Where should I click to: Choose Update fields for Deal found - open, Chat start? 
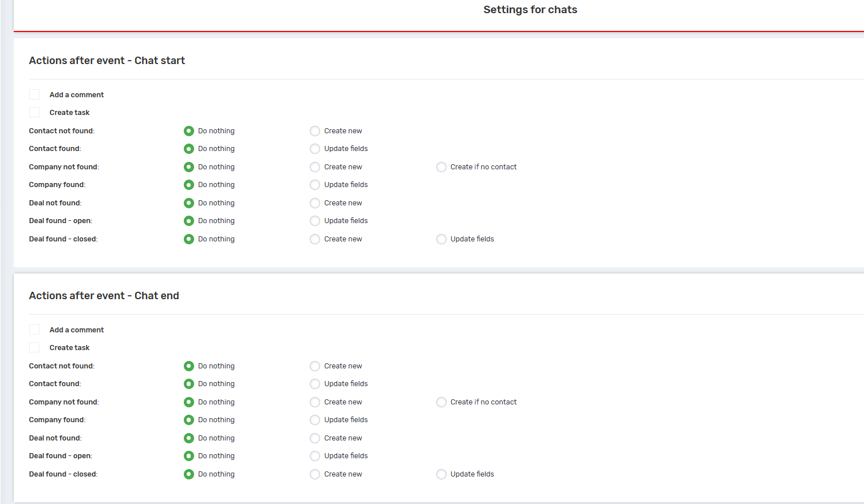click(x=315, y=221)
